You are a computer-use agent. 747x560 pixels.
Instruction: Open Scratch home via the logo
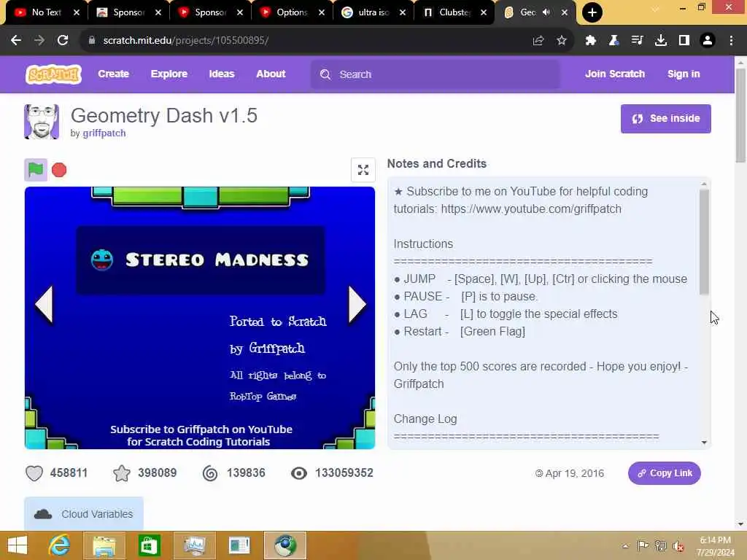(53, 74)
